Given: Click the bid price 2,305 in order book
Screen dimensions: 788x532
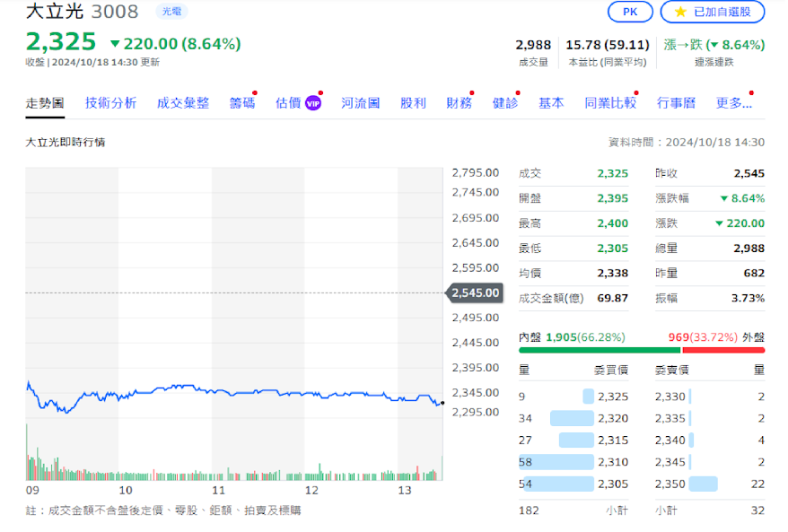Looking at the screenshot, I should coord(613,484).
